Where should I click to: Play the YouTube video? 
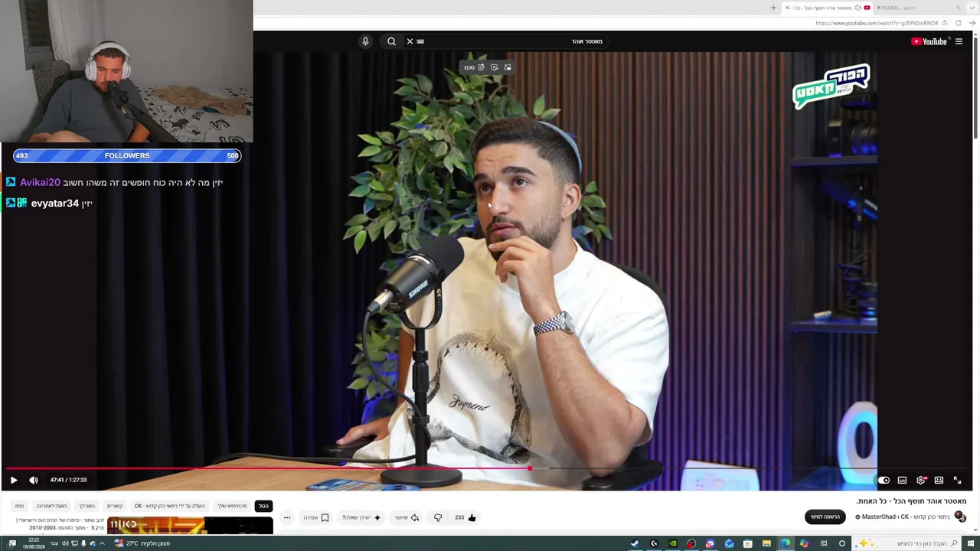13,480
